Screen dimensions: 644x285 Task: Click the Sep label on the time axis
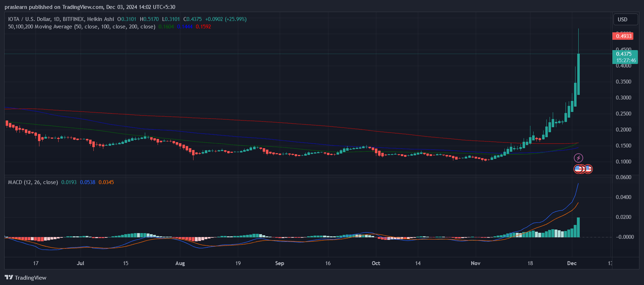pos(280,263)
